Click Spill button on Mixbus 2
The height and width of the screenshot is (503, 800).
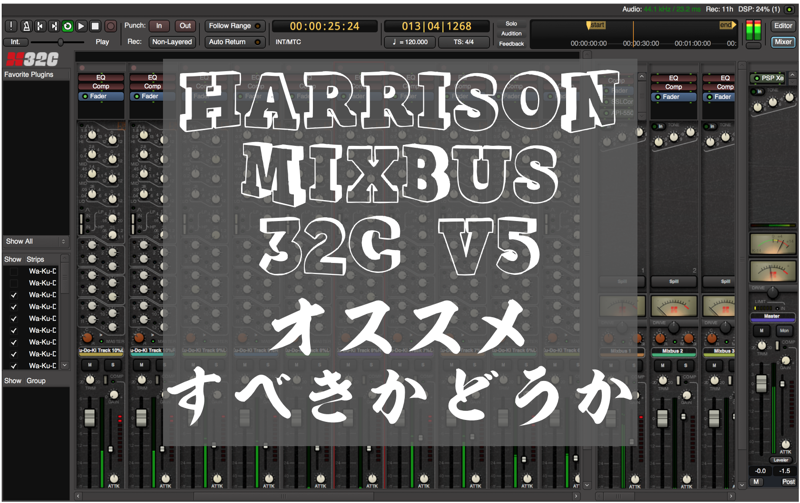click(x=674, y=282)
